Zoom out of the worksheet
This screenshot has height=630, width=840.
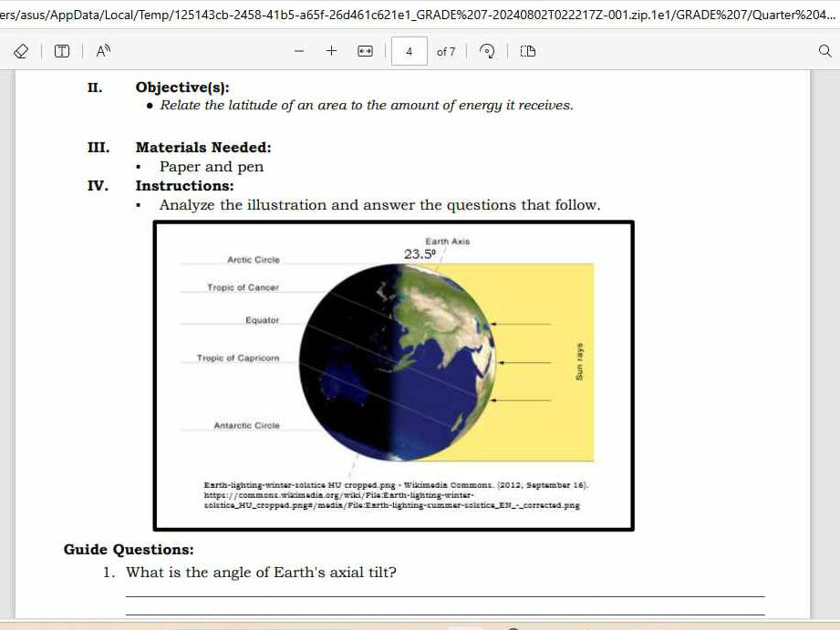point(297,51)
